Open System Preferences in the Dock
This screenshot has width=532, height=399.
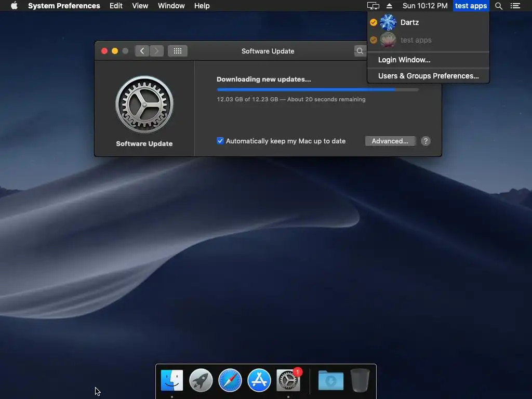288,380
